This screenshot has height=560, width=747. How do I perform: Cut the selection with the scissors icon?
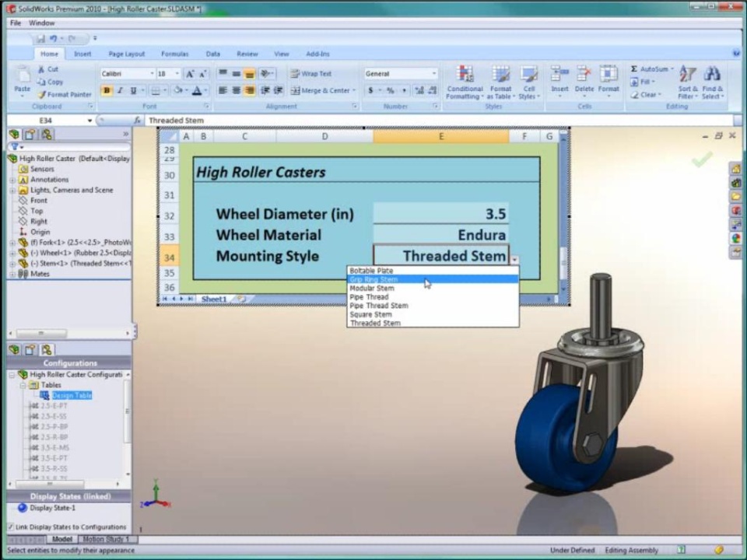pyautogui.click(x=41, y=69)
